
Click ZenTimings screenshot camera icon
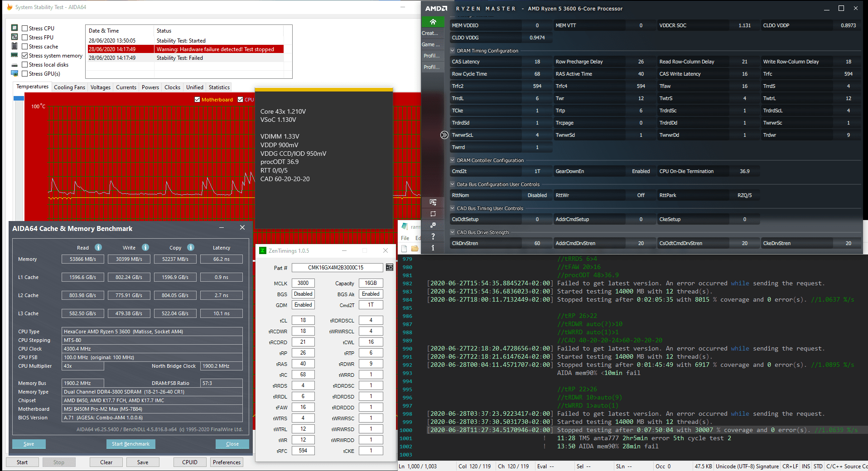pyautogui.click(x=389, y=268)
